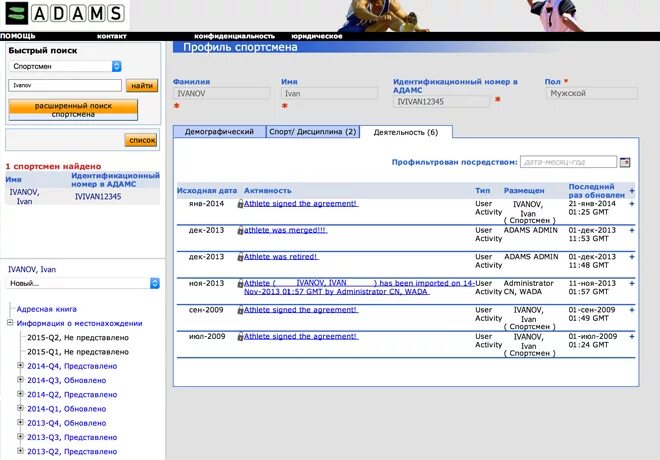
Task: Expand the 2014-Q2 whereabouts node
Action: [x=20, y=394]
